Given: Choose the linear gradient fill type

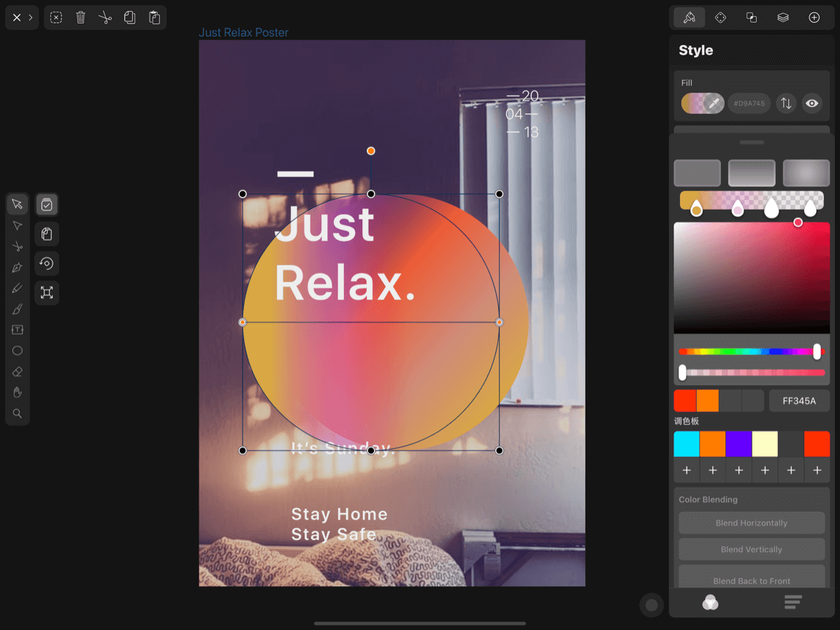Looking at the screenshot, I should 752,172.
